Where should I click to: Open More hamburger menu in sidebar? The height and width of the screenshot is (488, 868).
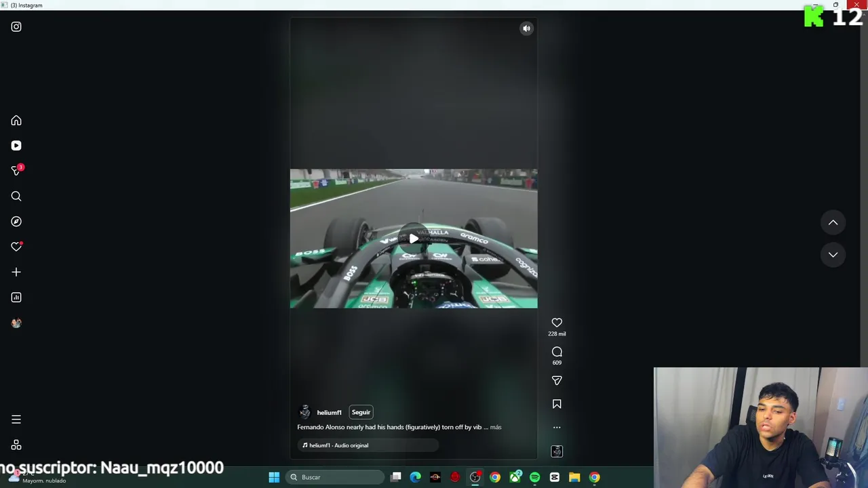[16, 420]
